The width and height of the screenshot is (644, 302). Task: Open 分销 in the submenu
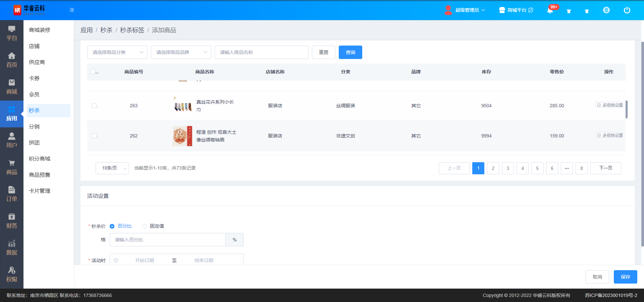pos(34,126)
